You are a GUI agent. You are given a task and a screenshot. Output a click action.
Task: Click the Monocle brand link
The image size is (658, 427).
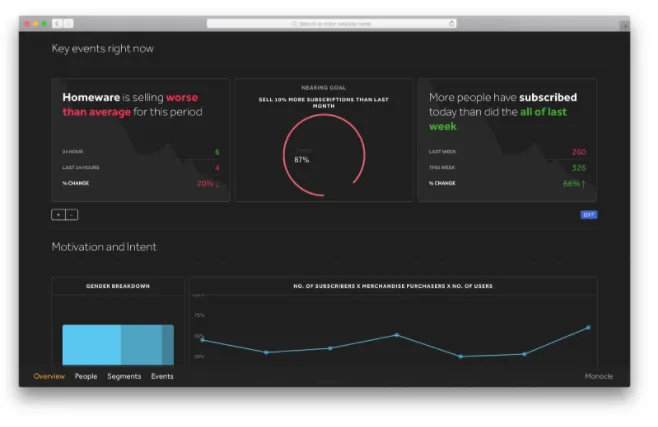pos(599,376)
